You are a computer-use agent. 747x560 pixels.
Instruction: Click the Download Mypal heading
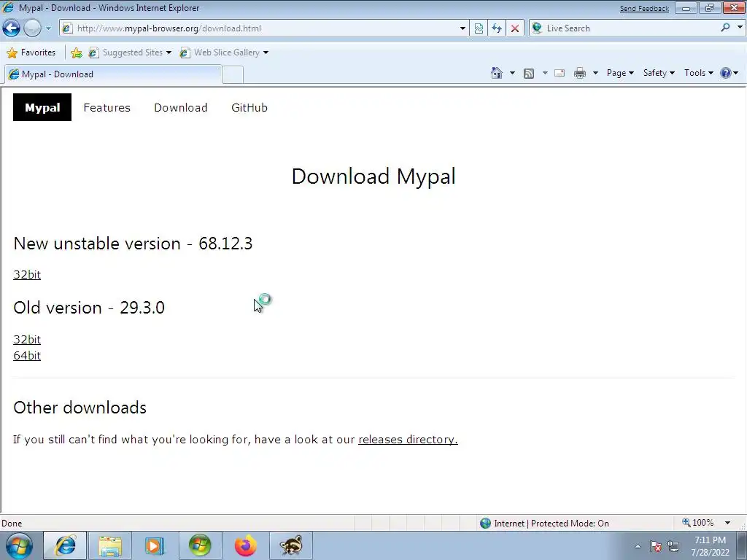tap(373, 176)
